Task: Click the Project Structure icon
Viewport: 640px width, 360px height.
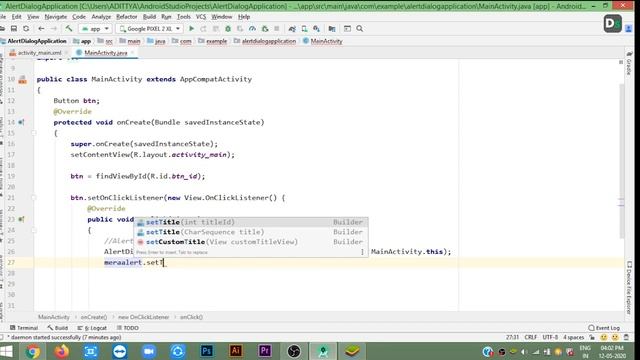Action: click(332, 29)
